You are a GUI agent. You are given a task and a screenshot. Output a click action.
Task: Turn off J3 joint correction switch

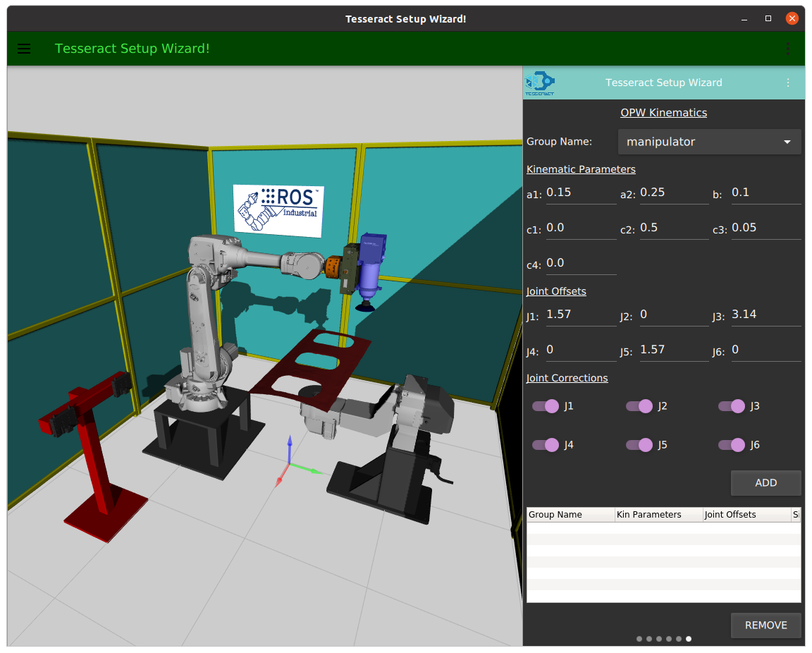(x=732, y=406)
